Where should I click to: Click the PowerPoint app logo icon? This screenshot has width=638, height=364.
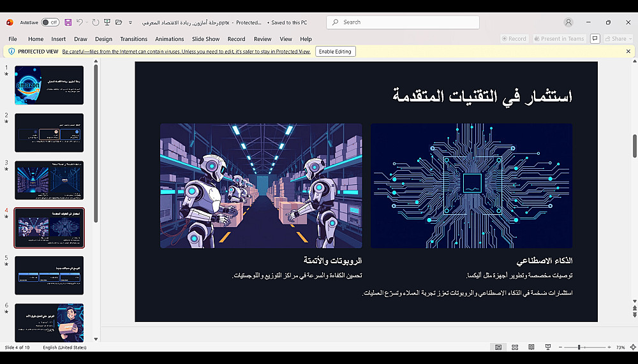[10, 22]
